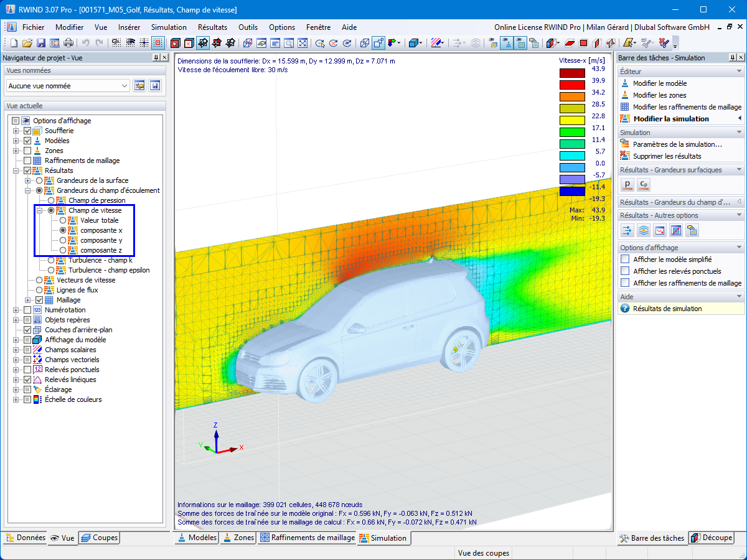Click the red-square selection mode icon
The height and width of the screenshot is (560, 747).
click(158, 43)
